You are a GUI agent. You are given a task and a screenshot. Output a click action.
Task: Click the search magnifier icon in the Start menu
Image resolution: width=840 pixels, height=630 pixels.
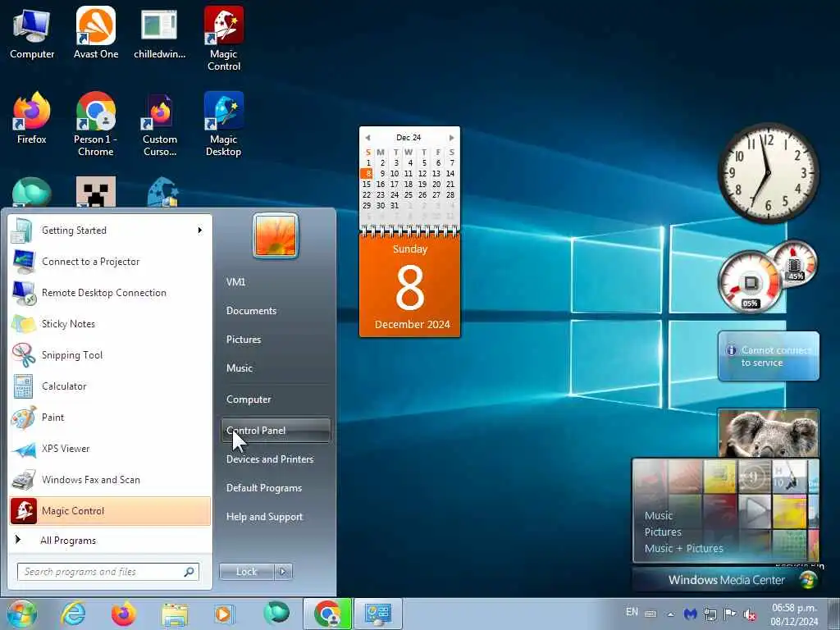189,572
